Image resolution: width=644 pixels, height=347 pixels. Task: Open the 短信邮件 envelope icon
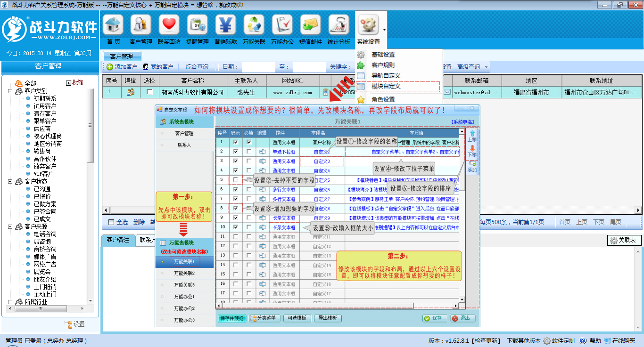pos(310,25)
